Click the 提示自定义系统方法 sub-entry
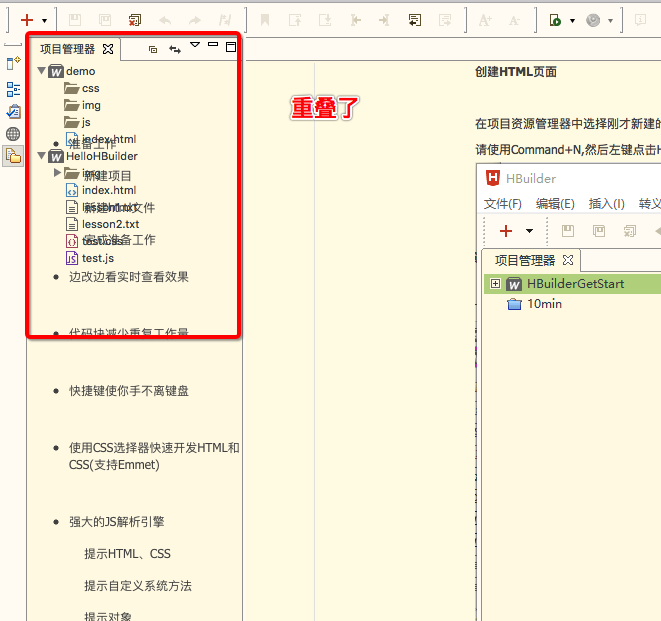The width and height of the screenshot is (661, 621). pyautogui.click(x=138, y=586)
